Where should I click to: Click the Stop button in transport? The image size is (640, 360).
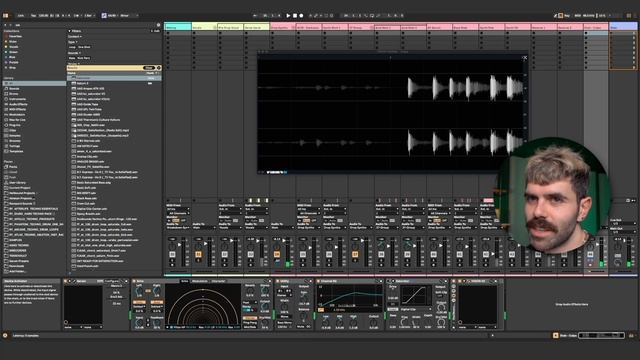click(295, 16)
